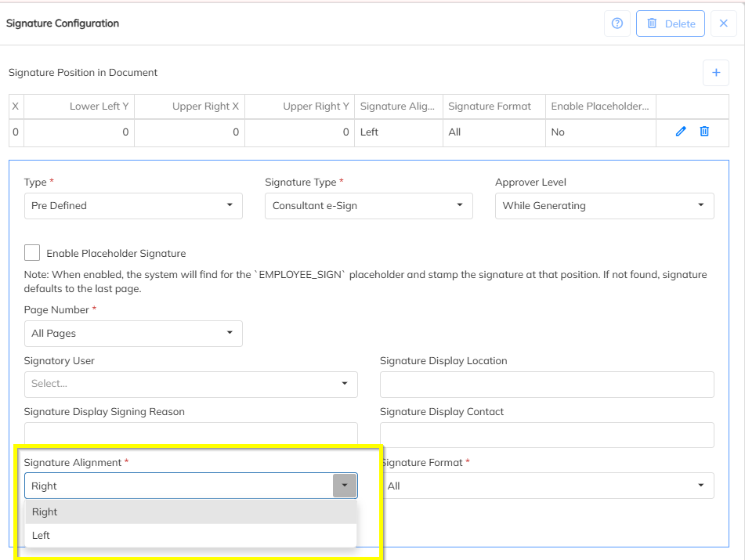Edit the signature position row
The width and height of the screenshot is (745, 560).
[681, 132]
